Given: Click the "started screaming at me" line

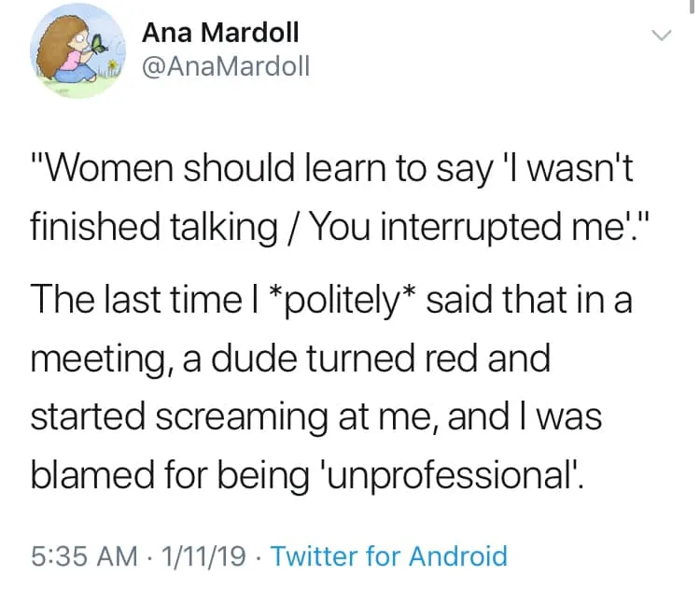Looking at the screenshot, I should pos(316,417).
